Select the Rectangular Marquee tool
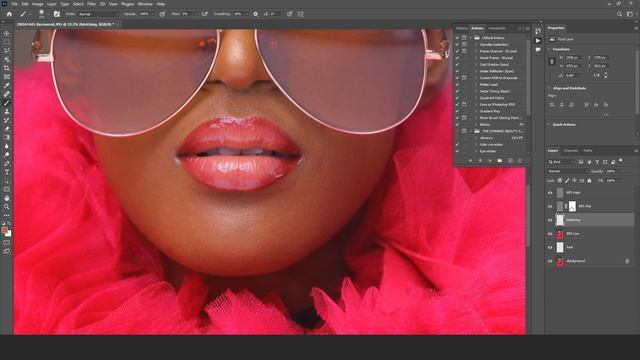 tap(7, 42)
